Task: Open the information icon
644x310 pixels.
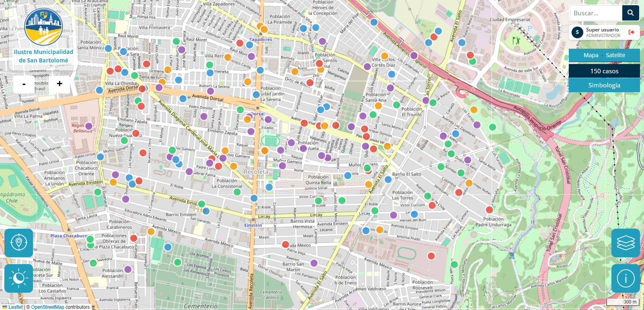Action: click(625, 278)
